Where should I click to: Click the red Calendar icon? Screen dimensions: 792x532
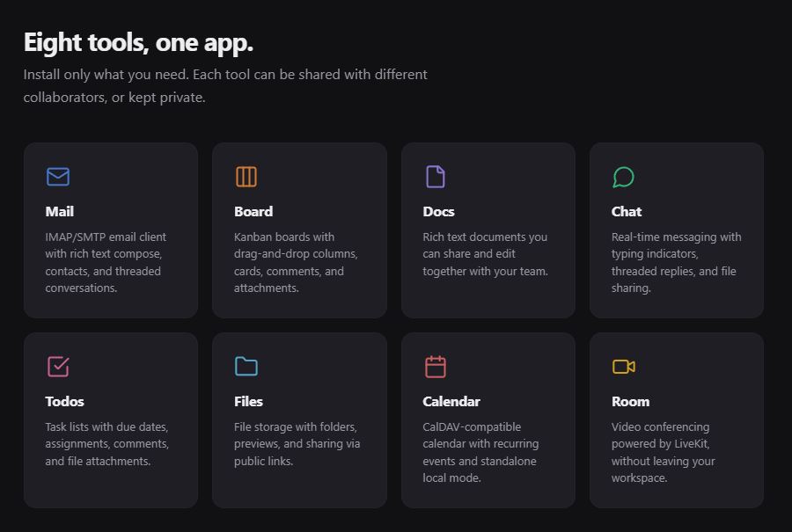(436, 366)
